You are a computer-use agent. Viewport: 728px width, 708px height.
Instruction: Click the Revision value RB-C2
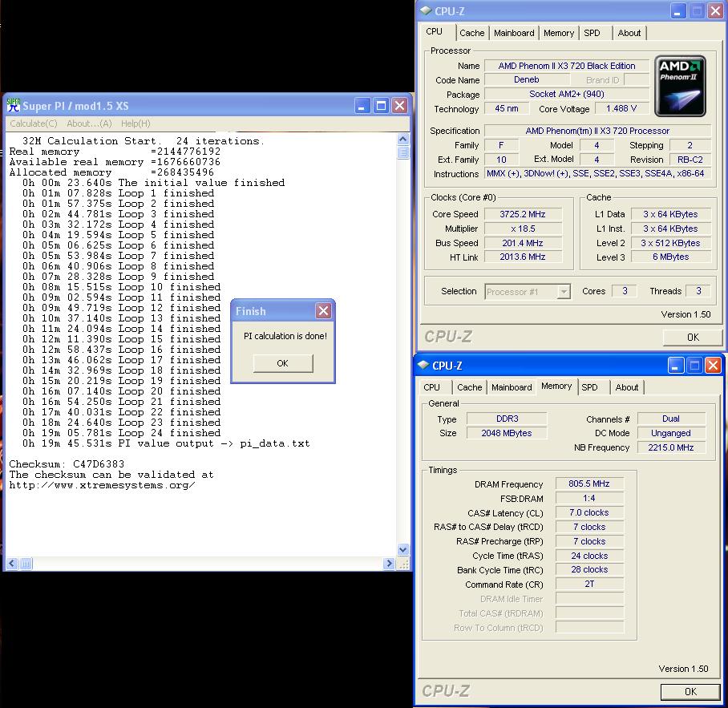coord(690,160)
